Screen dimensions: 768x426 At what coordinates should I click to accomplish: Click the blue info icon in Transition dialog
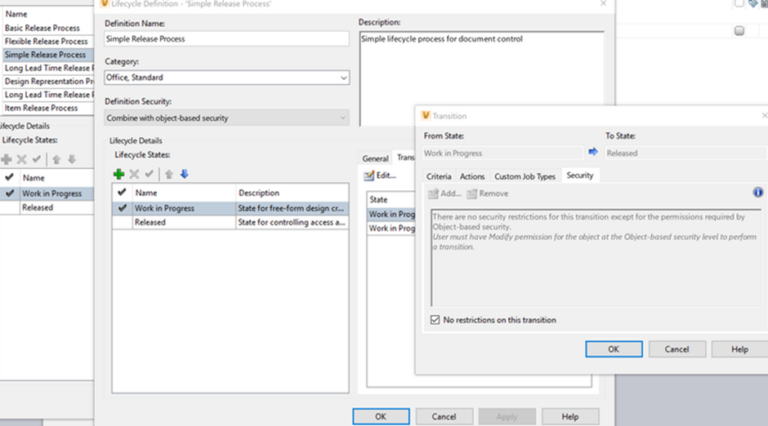point(758,192)
